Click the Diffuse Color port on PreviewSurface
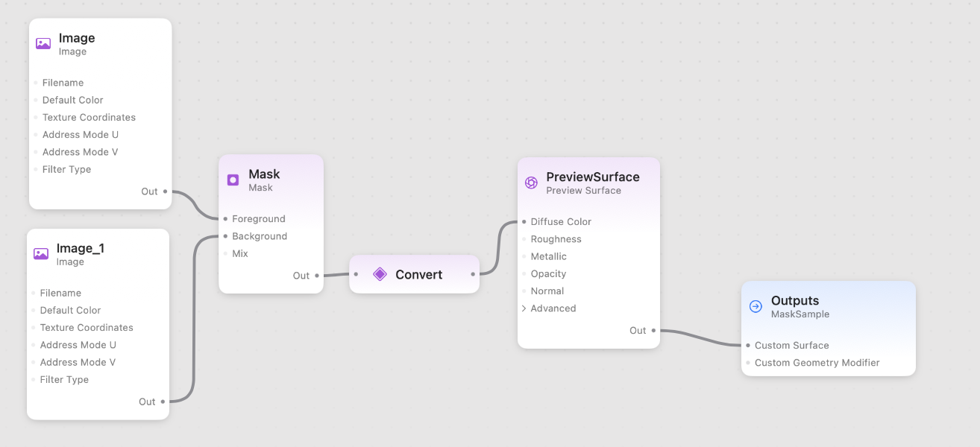The height and width of the screenshot is (447, 980). click(x=524, y=221)
